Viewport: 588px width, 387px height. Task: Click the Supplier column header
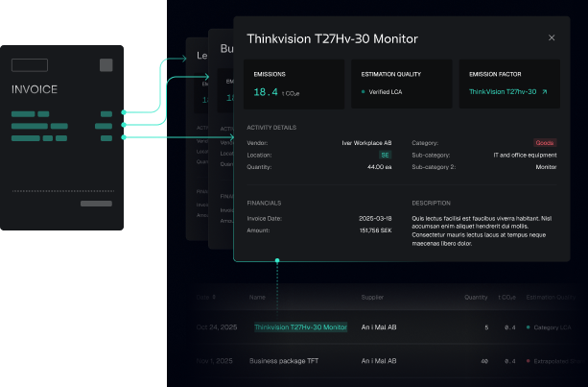point(372,297)
